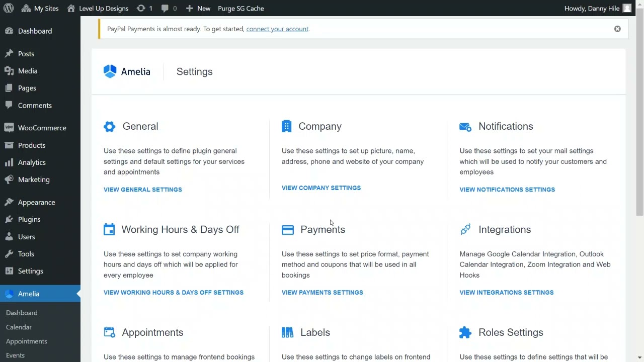Click the Integrations plug icon

465,229
